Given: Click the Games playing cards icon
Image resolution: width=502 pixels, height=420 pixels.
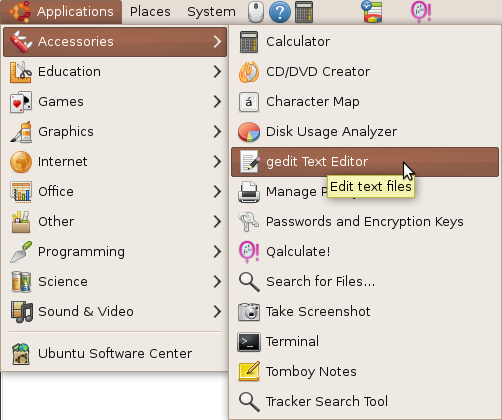Looking at the screenshot, I should pyautogui.click(x=21, y=102).
